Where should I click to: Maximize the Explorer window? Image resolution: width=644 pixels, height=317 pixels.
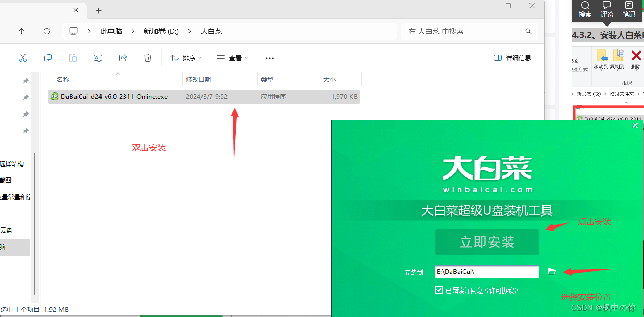pos(508,6)
